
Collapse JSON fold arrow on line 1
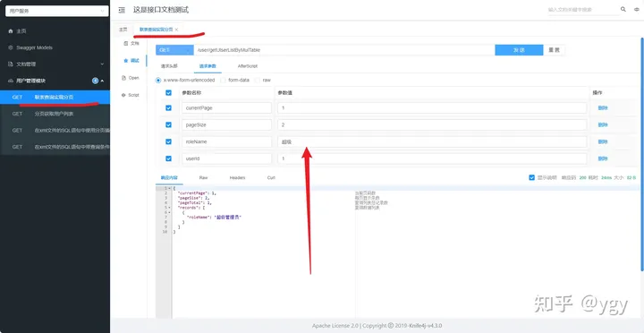[x=170, y=188]
